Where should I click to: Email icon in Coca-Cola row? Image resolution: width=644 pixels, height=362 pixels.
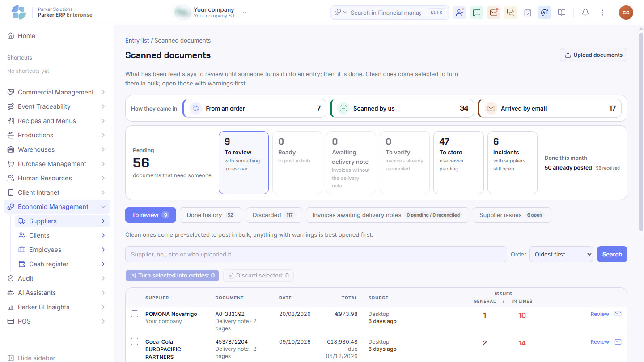coord(618,342)
